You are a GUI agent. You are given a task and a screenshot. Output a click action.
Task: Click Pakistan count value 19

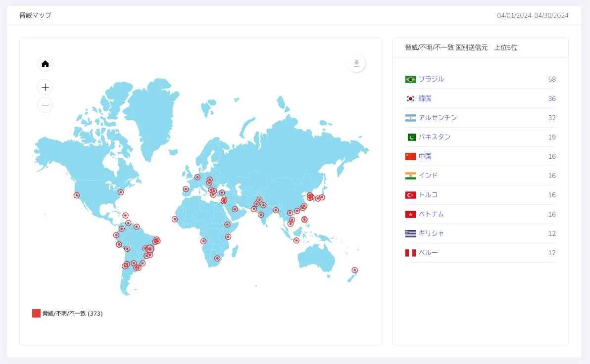click(x=551, y=137)
